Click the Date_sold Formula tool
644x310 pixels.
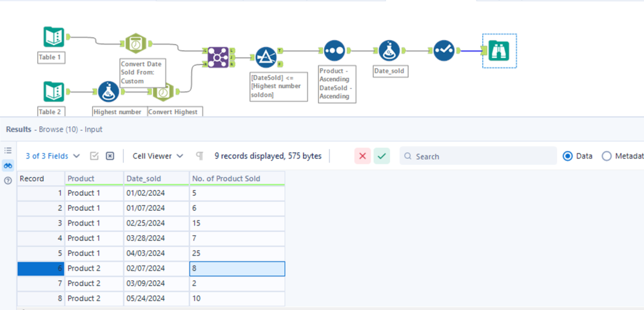[389, 50]
